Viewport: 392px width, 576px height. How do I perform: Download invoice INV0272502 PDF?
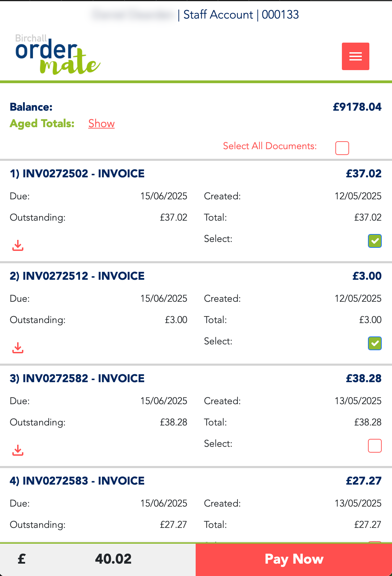point(18,245)
